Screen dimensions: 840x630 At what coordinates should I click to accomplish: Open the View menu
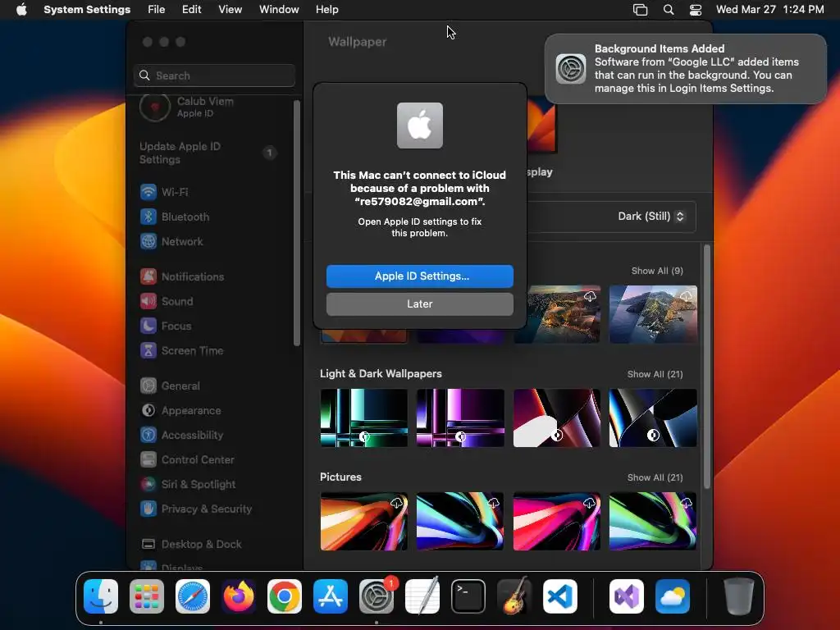click(x=231, y=10)
